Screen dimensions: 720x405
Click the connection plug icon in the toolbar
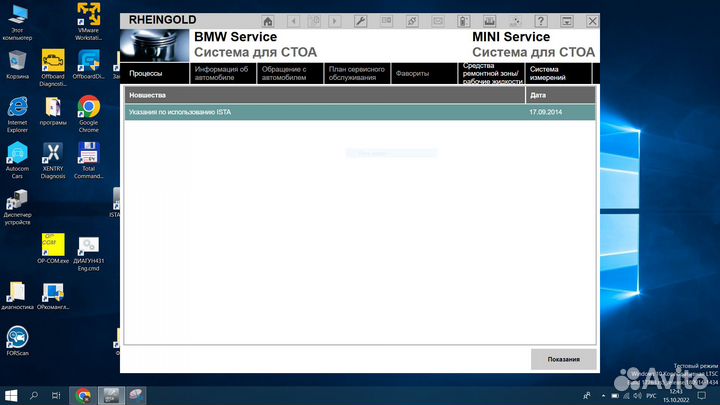click(x=412, y=21)
